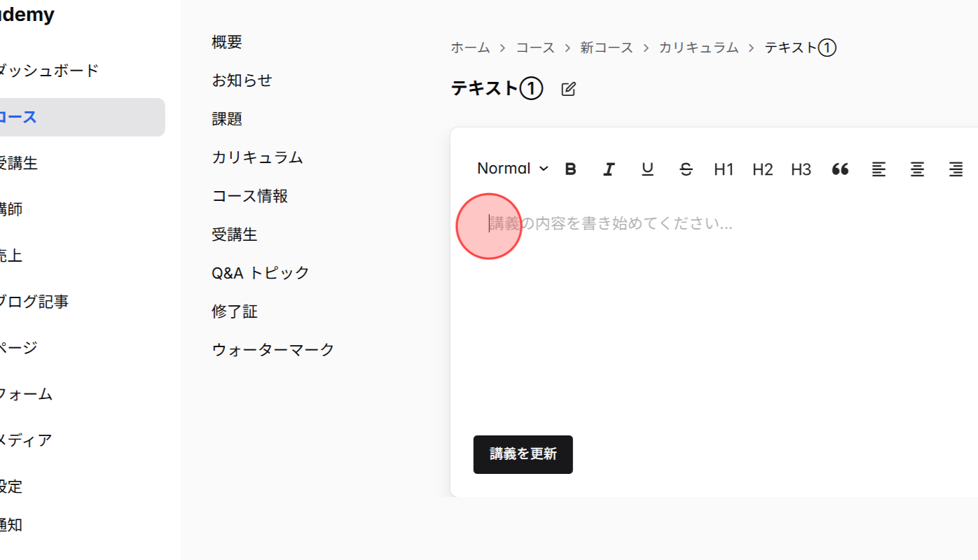Select the 修了証 menu item
The width and height of the screenshot is (978, 560).
tap(235, 311)
